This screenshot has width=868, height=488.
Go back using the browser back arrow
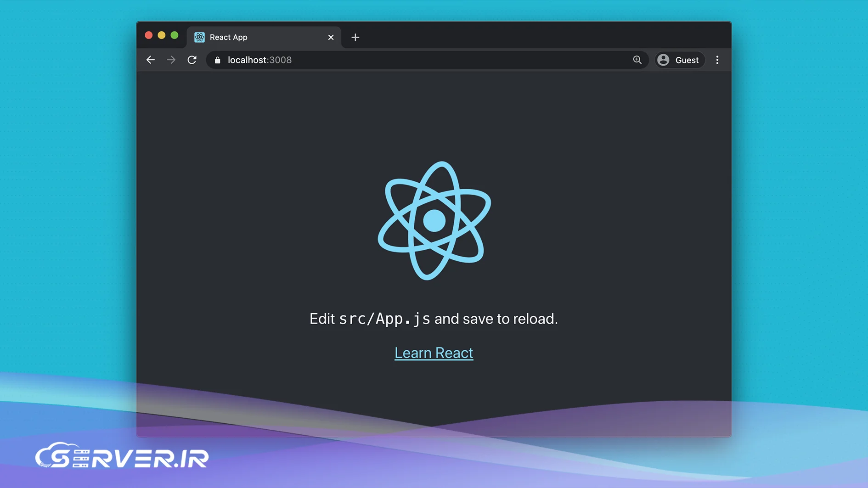pos(151,60)
